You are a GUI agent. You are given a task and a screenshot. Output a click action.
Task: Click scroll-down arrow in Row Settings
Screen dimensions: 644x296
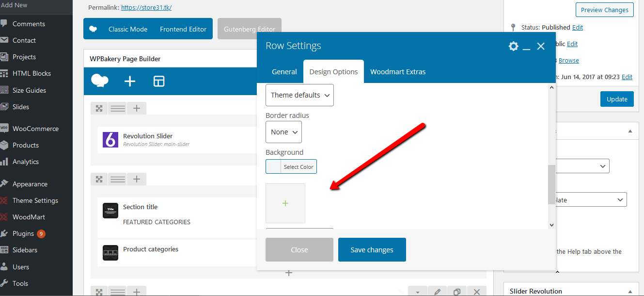(x=551, y=225)
